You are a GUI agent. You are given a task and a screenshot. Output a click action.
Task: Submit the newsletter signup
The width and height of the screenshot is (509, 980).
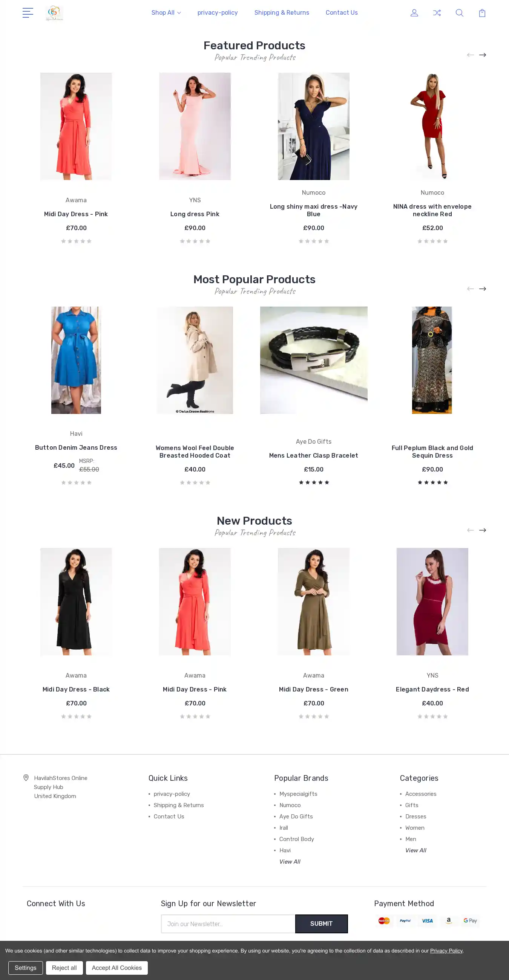click(x=321, y=923)
